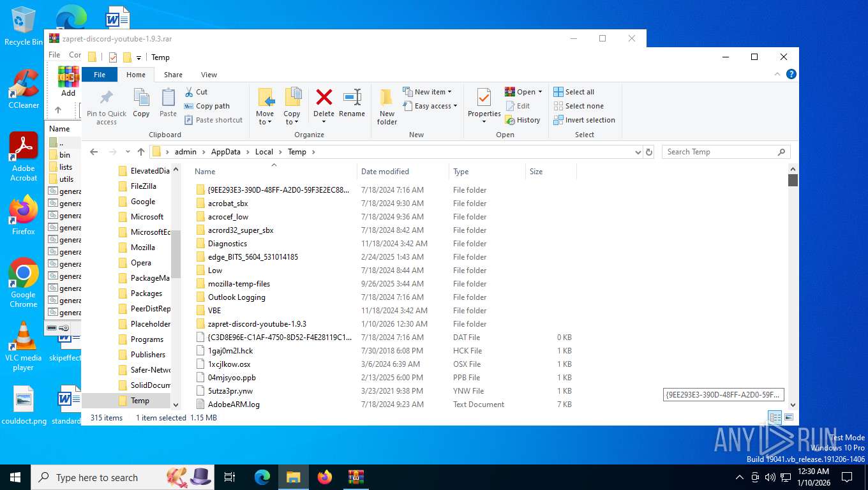Switch to the Share ribbon tab

tap(173, 75)
